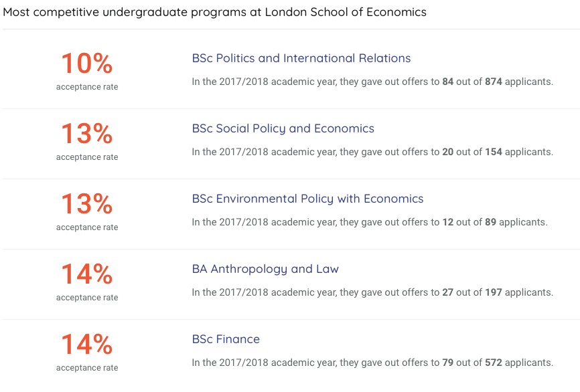Open BA Anthropology and Law link
The height and width of the screenshot is (392, 580).
[x=265, y=269]
